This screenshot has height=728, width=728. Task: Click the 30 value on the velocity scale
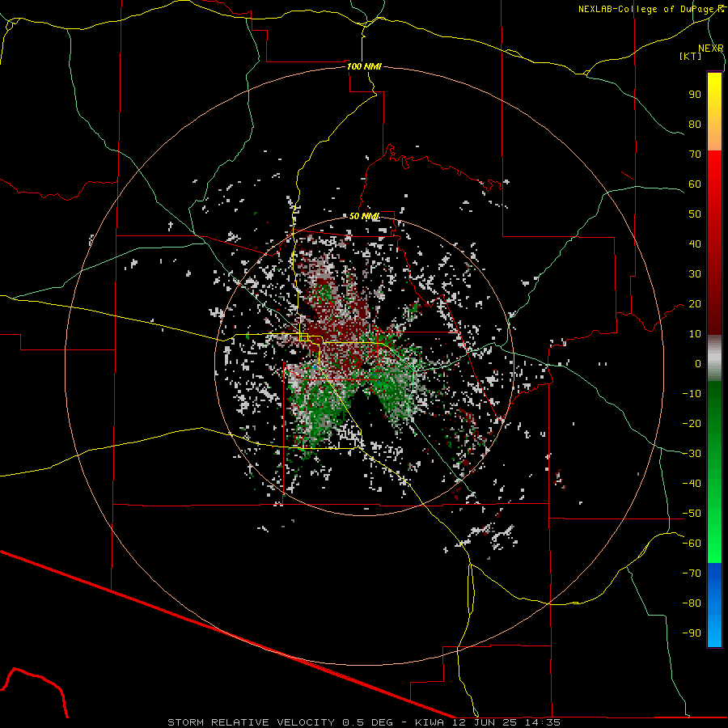click(695, 274)
